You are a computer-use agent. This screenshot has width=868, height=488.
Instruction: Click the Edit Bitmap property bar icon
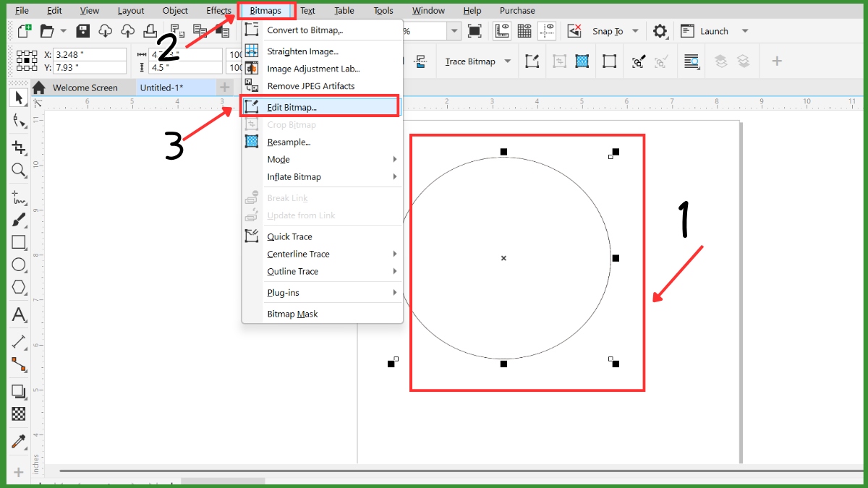[x=532, y=61]
